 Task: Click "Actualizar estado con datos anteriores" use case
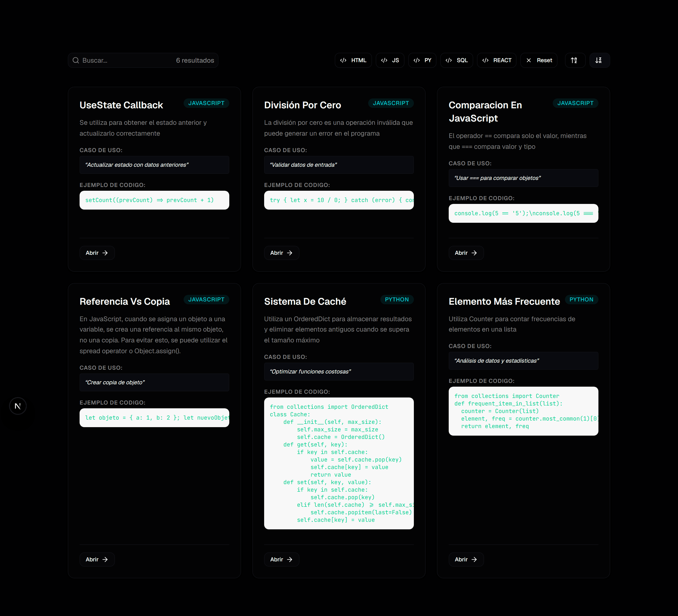pos(154,165)
